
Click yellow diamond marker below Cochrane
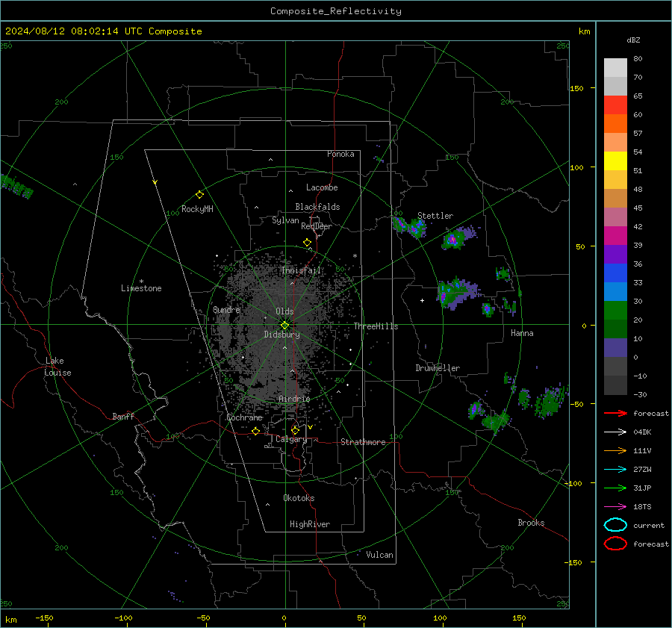point(256,431)
